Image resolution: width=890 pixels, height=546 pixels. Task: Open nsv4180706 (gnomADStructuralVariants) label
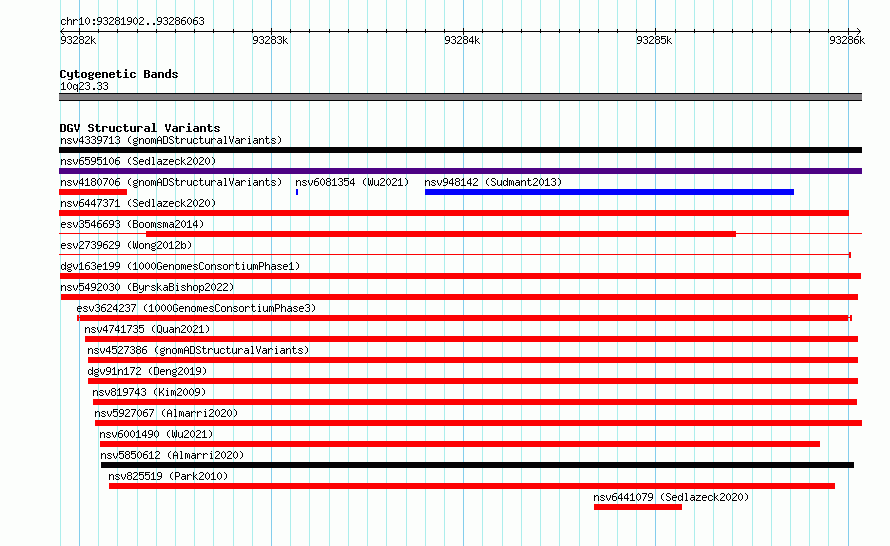click(x=171, y=182)
